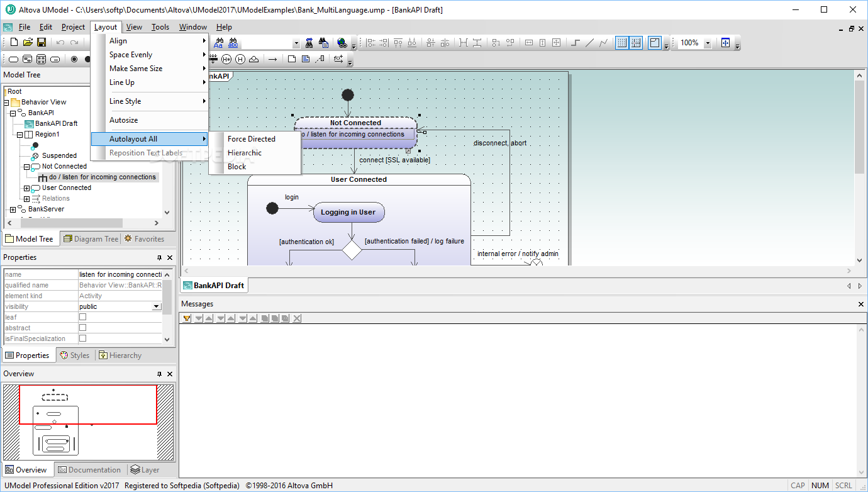
Task: Create a new project with New icon
Action: click(x=14, y=42)
